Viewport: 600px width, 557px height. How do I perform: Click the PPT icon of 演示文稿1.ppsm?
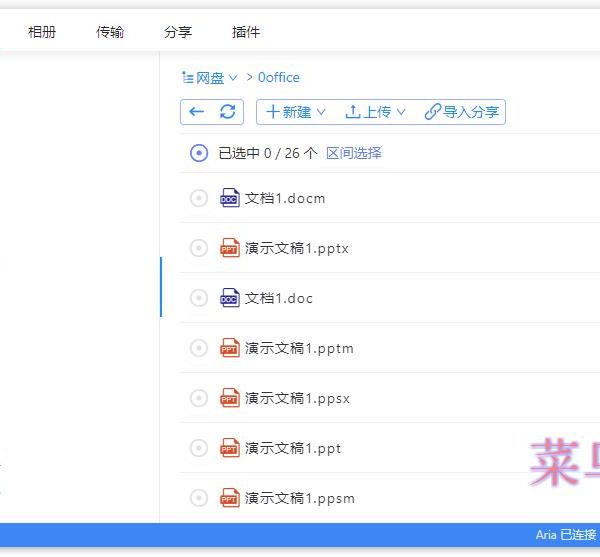click(230, 498)
